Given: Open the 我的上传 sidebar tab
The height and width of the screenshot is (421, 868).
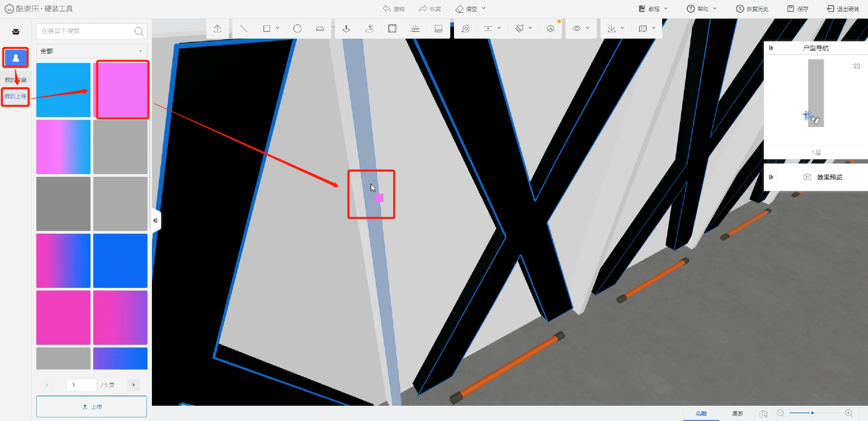Looking at the screenshot, I should pos(15,96).
